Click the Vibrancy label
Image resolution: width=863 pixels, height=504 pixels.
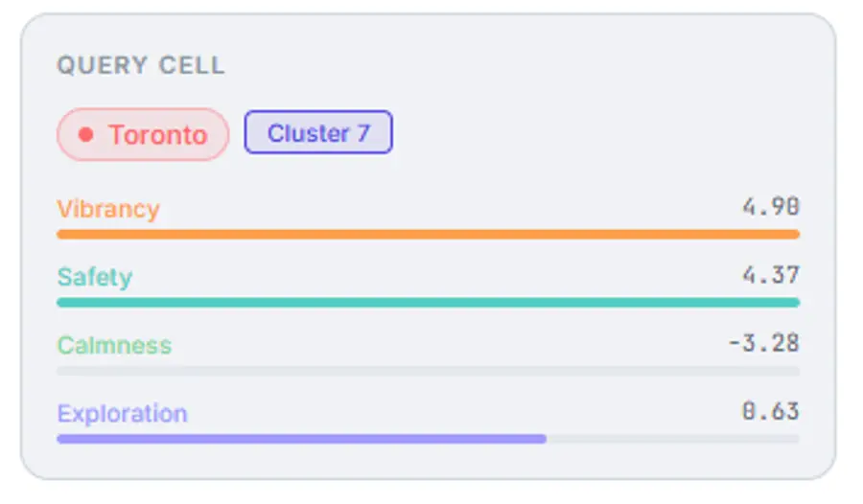pyautogui.click(x=107, y=209)
